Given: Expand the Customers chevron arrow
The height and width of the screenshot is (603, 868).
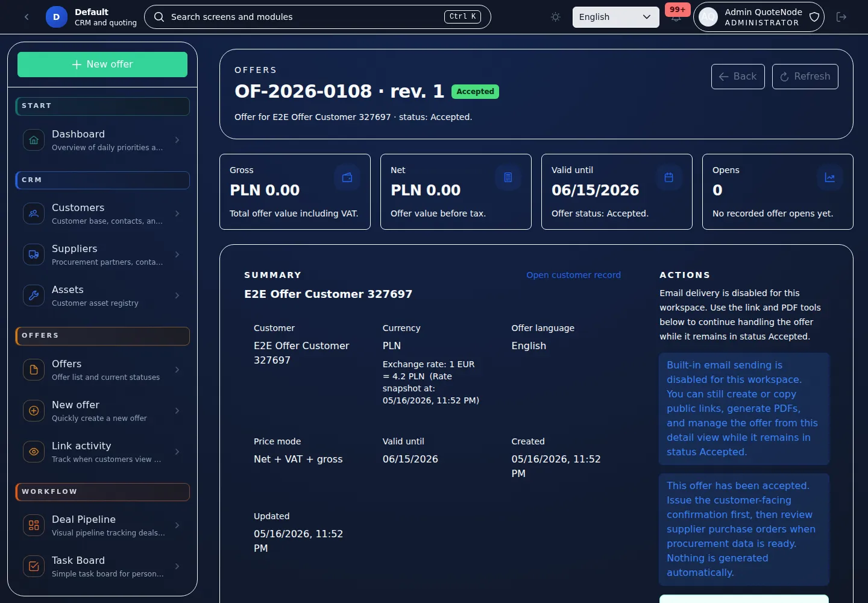Looking at the screenshot, I should point(177,213).
